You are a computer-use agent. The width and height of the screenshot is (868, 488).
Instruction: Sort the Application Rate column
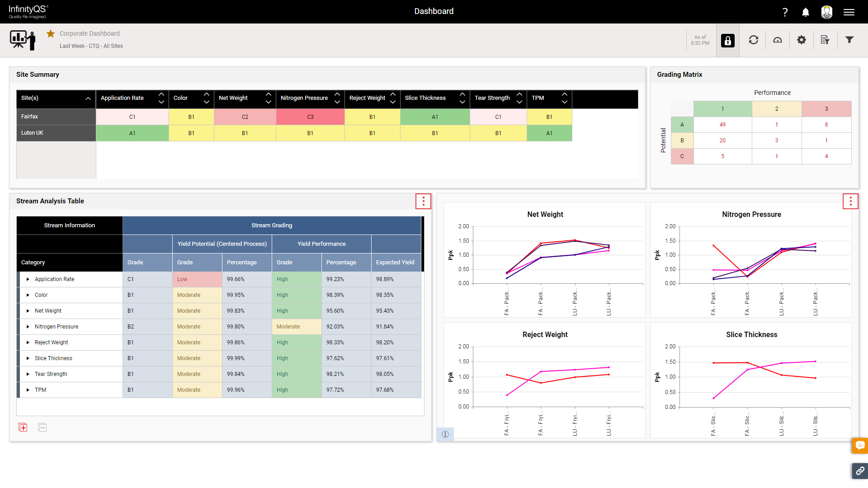pyautogui.click(x=161, y=98)
